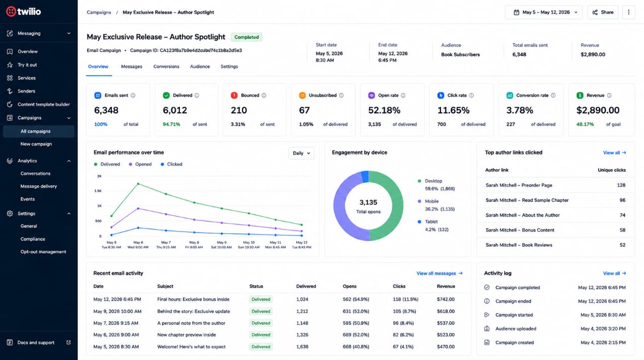Click the info icon next to Emails sent
The height and width of the screenshot is (360, 644).
[133, 95]
